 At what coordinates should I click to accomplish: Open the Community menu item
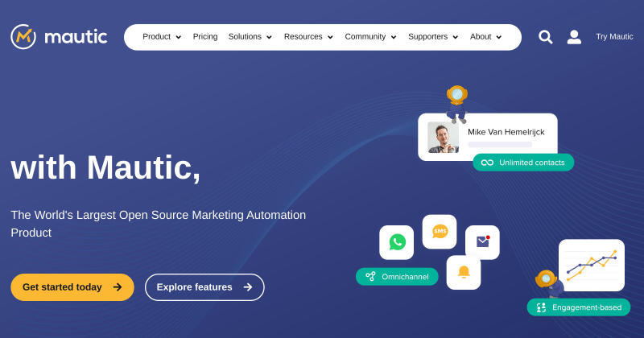point(365,36)
